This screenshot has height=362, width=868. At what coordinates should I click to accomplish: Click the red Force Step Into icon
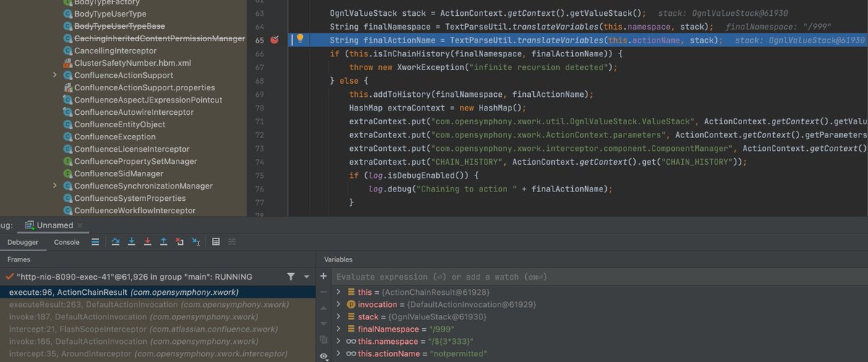[148, 242]
